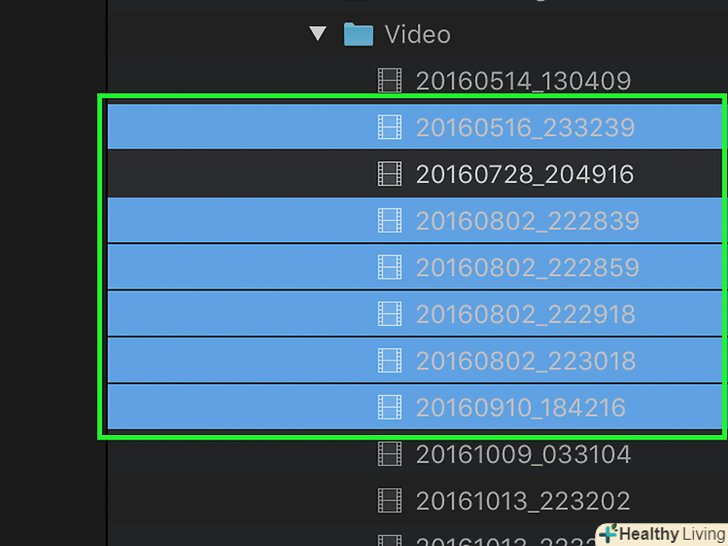Select clip 20160910_184216

[x=521, y=408]
